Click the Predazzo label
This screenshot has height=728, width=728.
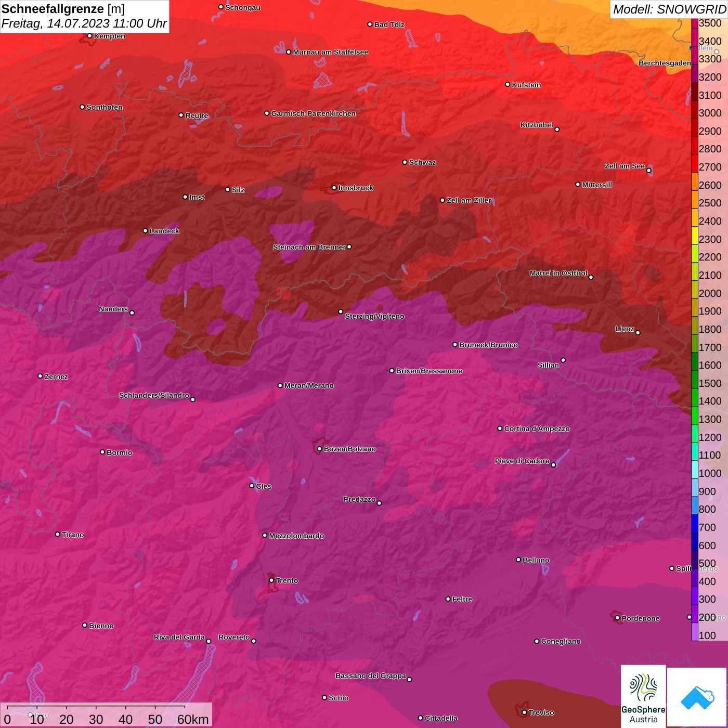click(x=359, y=499)
